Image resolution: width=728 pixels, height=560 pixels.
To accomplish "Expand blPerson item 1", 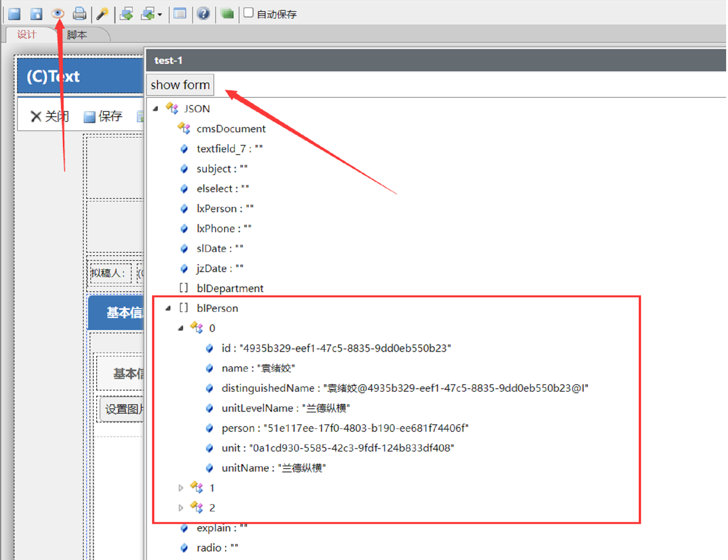I will click(x=181, y=488).
